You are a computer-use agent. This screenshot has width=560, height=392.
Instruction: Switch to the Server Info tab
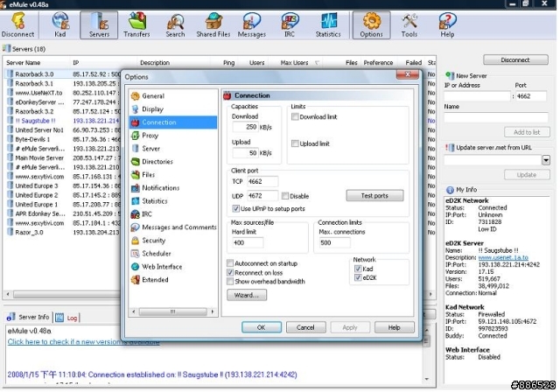[29, 317]
